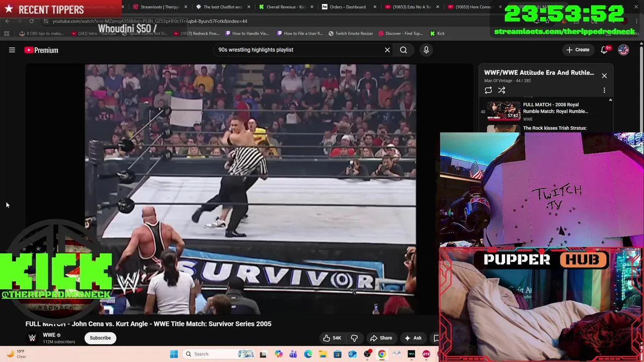Switch to Overall Revenue - Kick tab
The height and width of the screenshot is (362, 644).
click(x=285, y=7)
